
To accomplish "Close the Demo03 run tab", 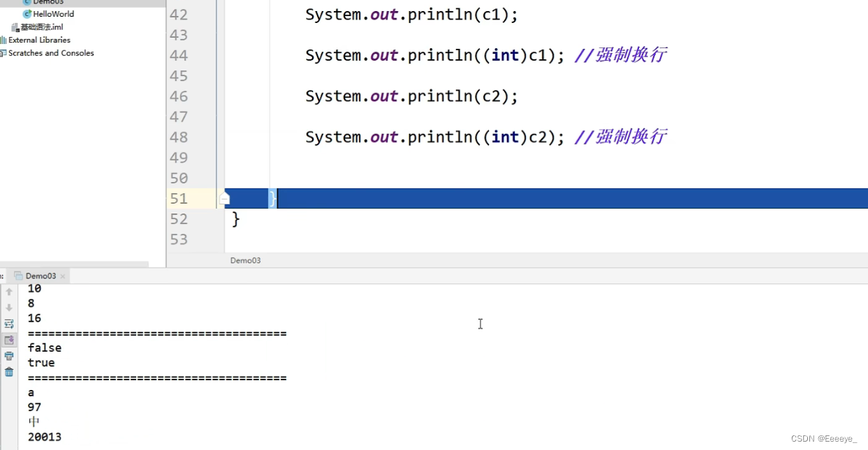I will [63, 276].
